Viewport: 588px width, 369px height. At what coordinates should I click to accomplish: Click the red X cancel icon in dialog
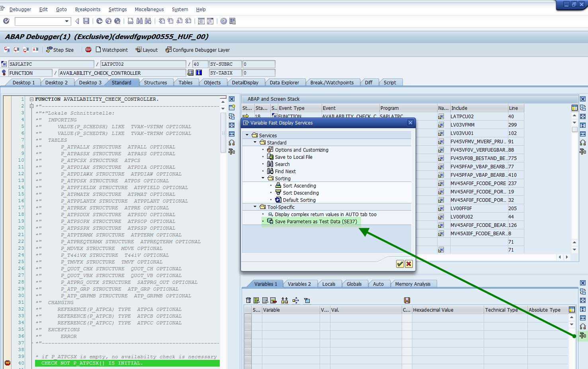click(x=409, y=264)
